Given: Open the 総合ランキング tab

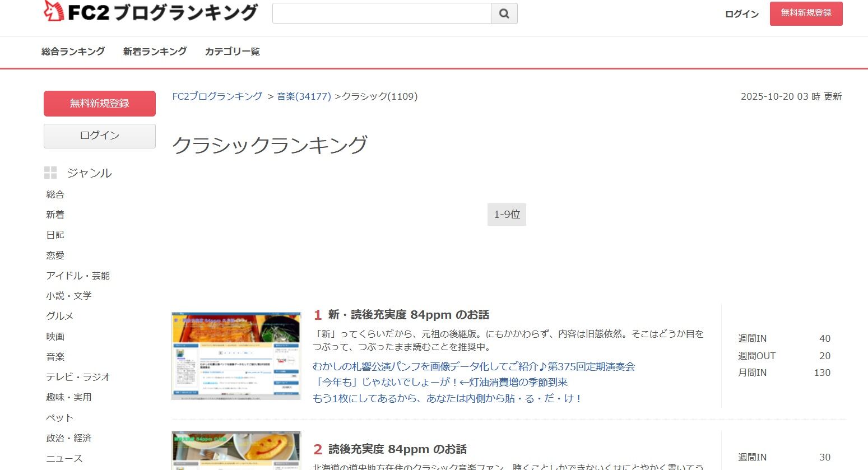Looking at the screenshot, I should (x=73, y=52).
